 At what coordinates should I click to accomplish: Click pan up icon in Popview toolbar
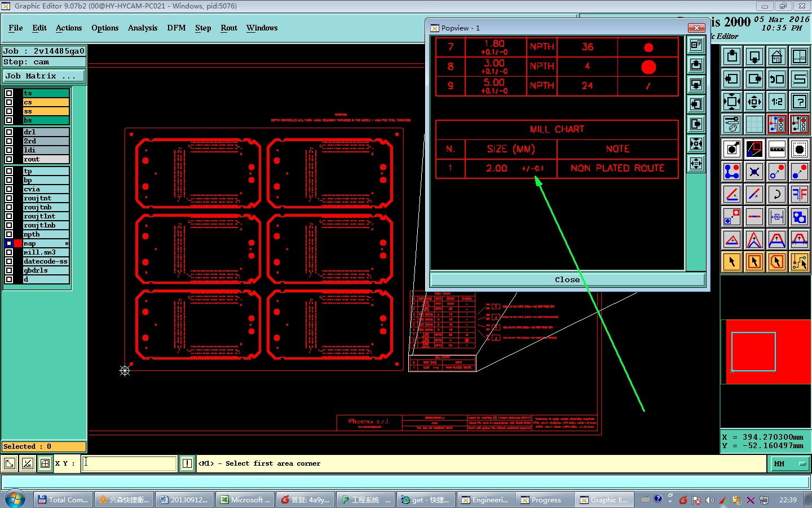[696, 65]
